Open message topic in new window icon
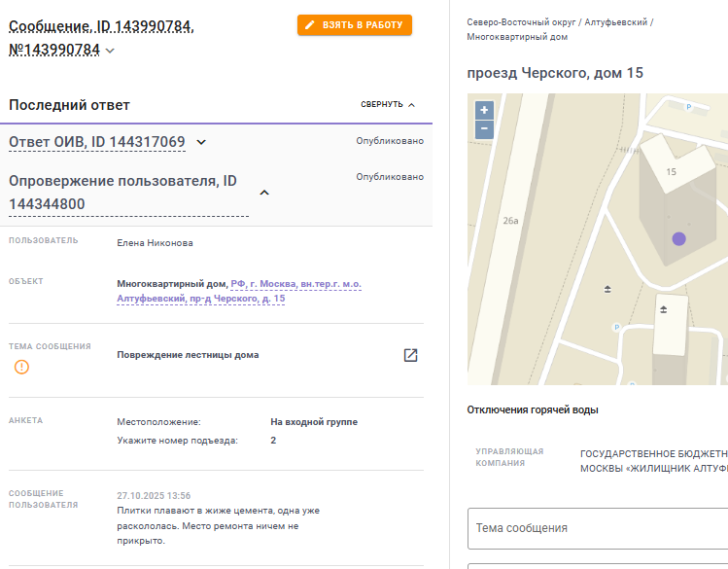The image size is (728, 569). pyautogui.click(x=410, y=355)
